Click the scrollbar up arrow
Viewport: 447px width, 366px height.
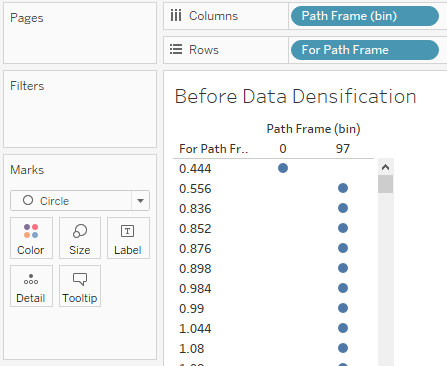point(386,167)
